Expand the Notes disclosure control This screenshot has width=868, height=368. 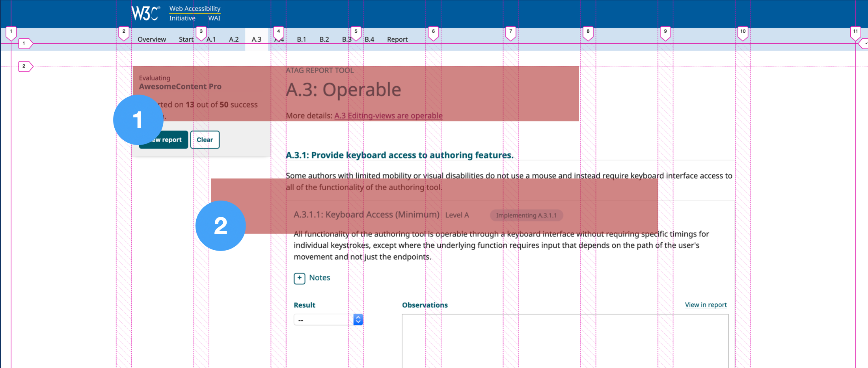point(300,278)
